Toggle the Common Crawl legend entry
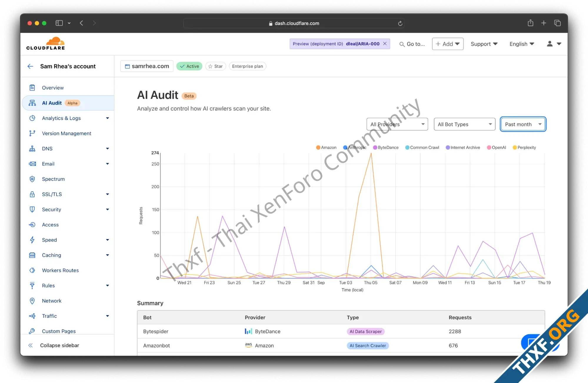Screen dimensions: 588x383 tap(422, 147)
